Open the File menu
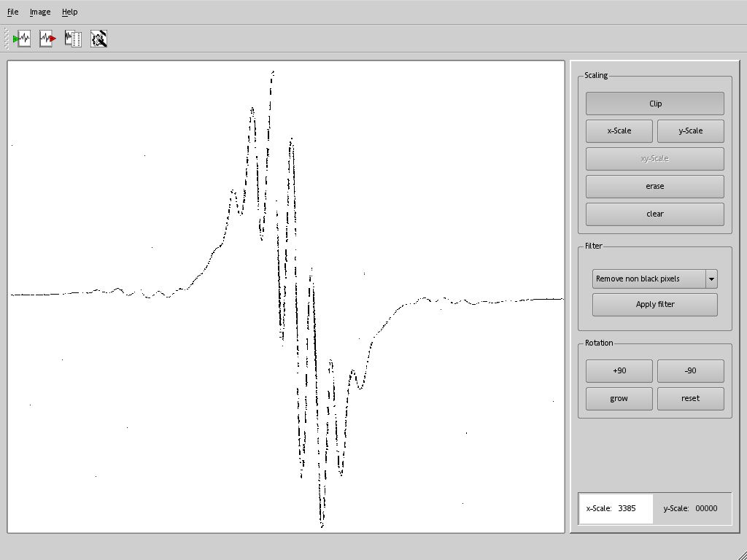 point(13,12)
